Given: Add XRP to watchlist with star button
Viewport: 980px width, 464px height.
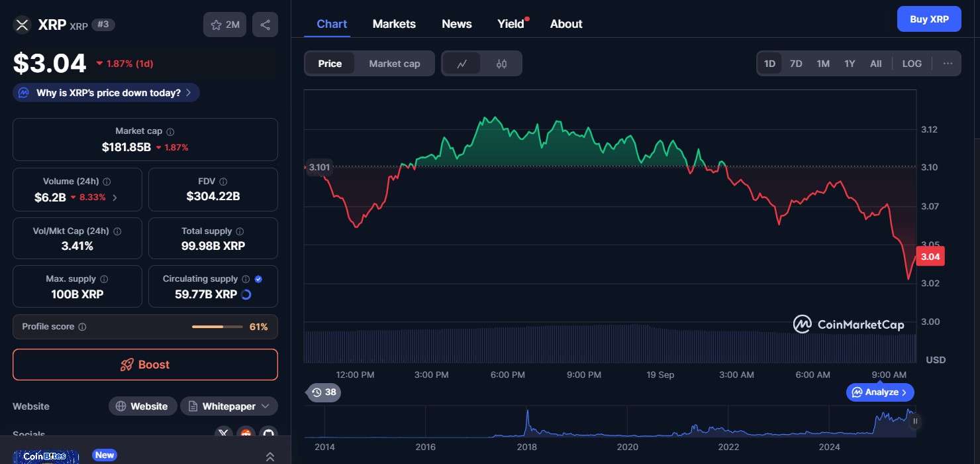Looking at the screenshot, I should 225,25.
